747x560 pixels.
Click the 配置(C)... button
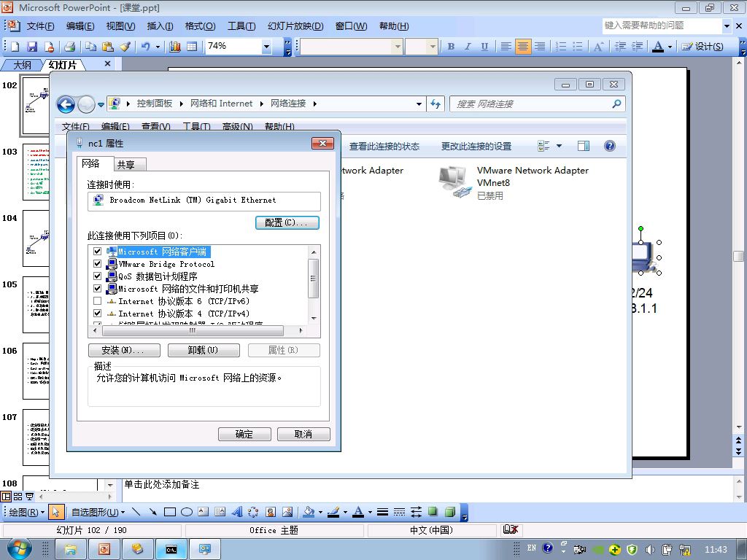coord(287,222)
